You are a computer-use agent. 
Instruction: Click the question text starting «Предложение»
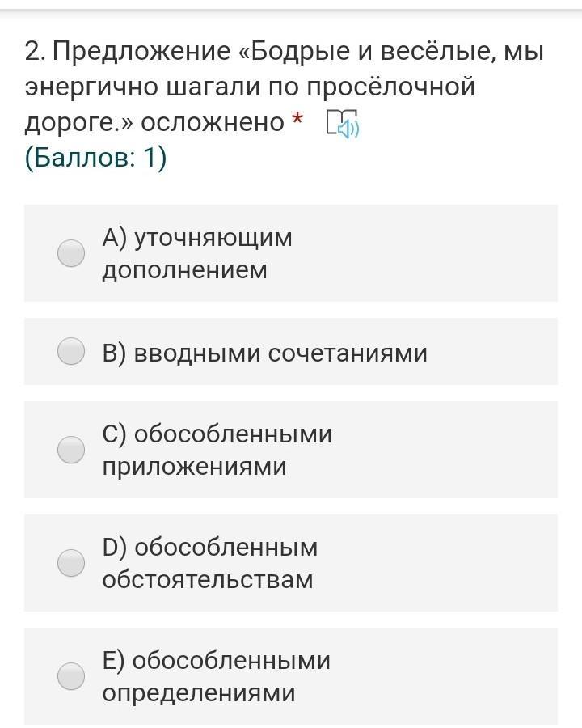click(x=141, y=53)
